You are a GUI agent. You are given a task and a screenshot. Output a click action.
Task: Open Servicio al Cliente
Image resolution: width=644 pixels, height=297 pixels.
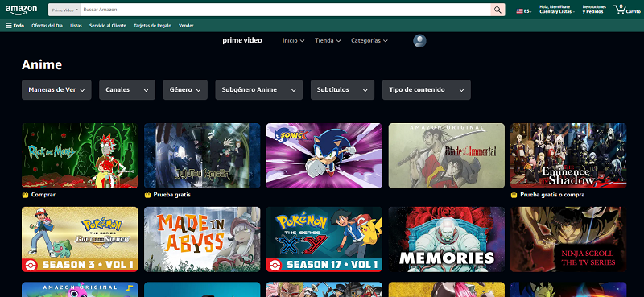[108, 26]
